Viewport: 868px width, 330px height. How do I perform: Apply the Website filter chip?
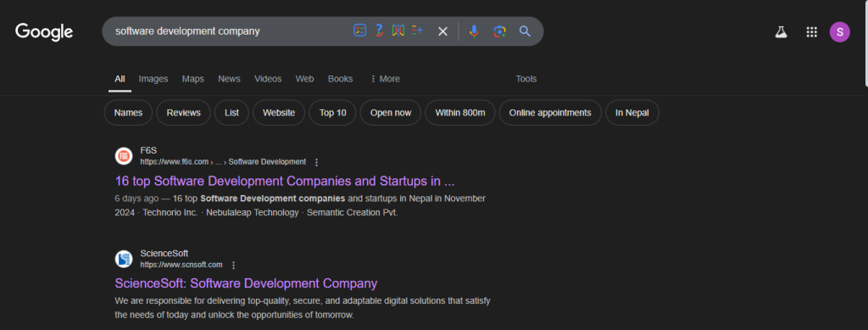click(279, 113)
